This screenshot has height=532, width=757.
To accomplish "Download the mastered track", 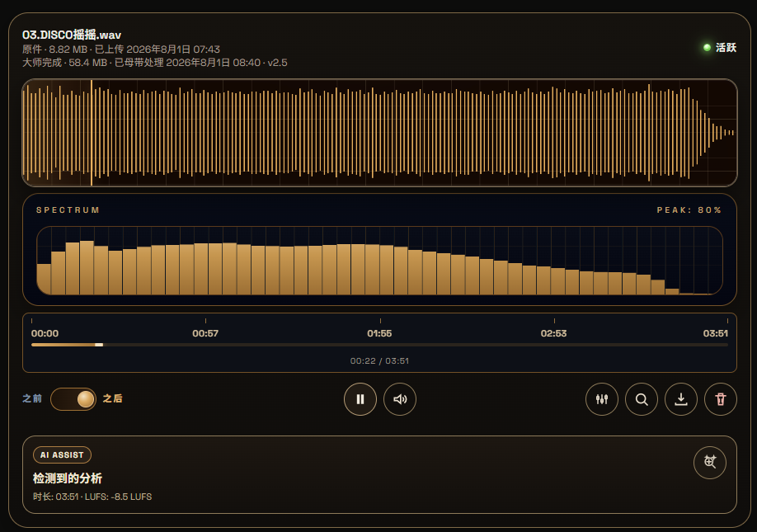I will [x=680, y=399].
